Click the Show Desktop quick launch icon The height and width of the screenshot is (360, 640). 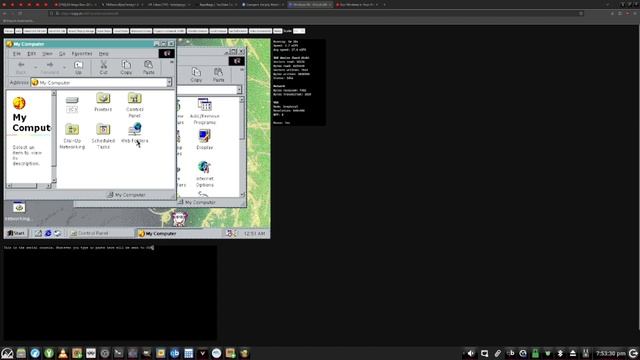tap(38, 233)
